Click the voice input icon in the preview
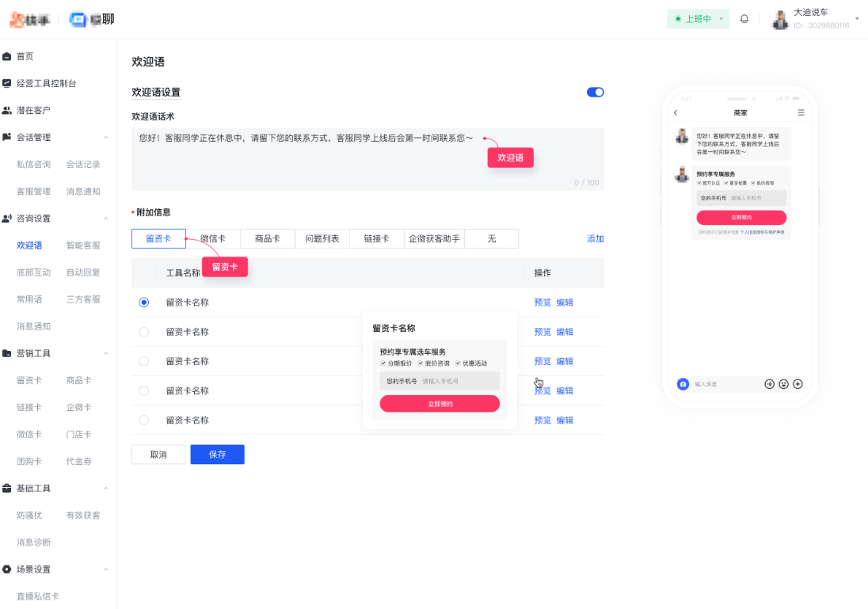The height and width of the screenshot is (609, 868). click(x=769, y=384)
